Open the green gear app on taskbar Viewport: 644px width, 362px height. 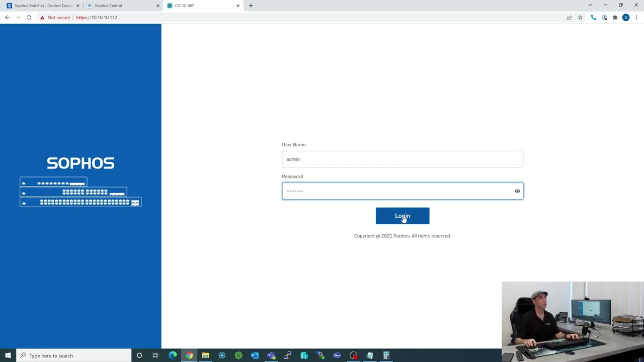click(x=238, y=355)
